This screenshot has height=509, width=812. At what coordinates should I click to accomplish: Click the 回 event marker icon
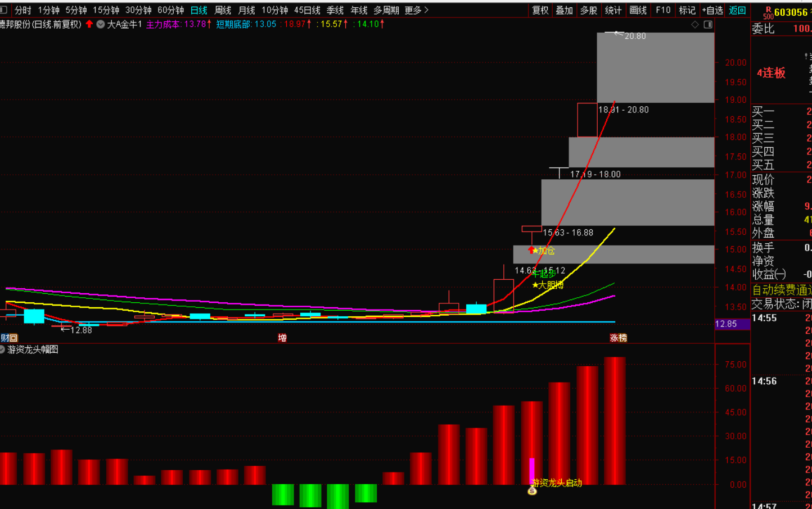pos(13,338)
